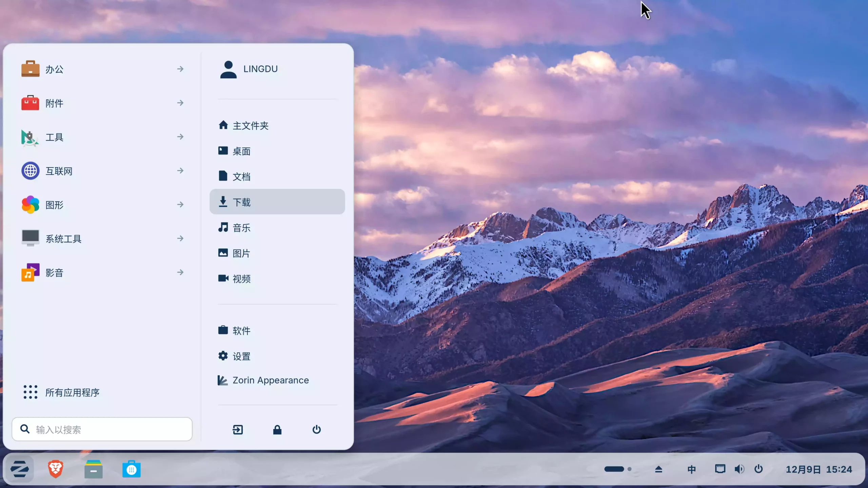
Task: Launch Brave browser from the taskbar
Action: coord(55,469)
